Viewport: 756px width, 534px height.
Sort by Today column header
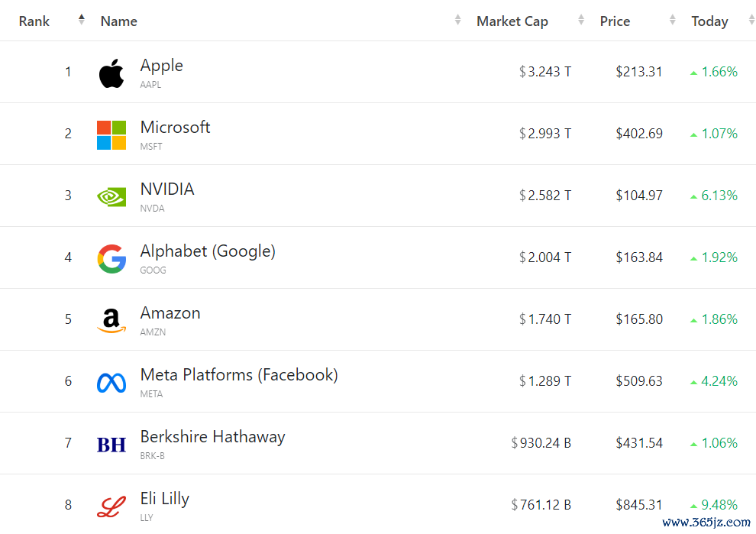click(x=709, y=21)
